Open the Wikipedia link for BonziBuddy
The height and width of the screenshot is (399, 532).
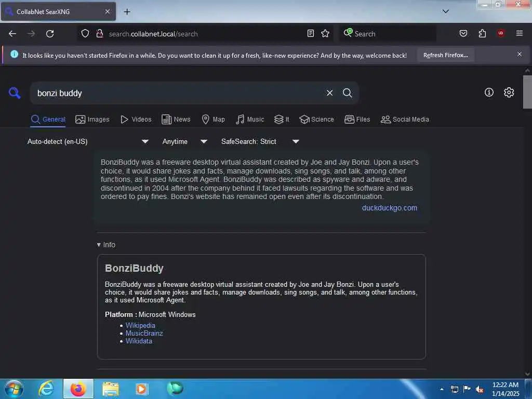pos(140,325)
